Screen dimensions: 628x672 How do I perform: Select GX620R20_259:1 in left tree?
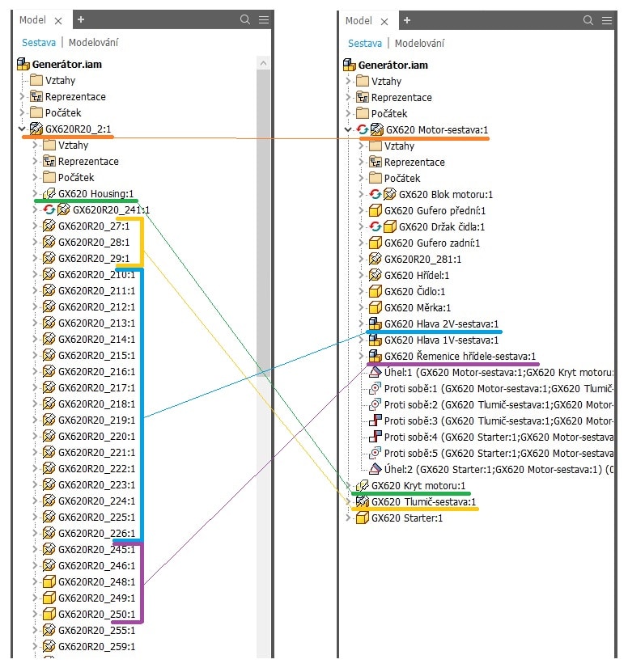96,646
